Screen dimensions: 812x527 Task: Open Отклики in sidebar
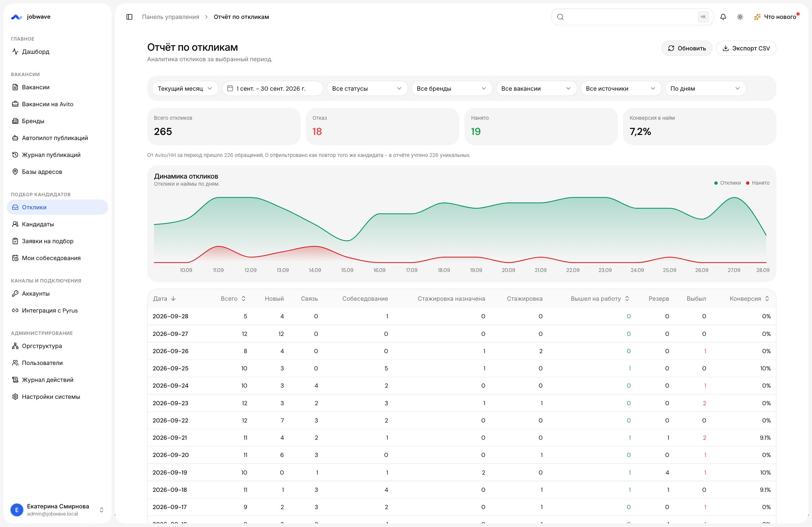(57, 207)
